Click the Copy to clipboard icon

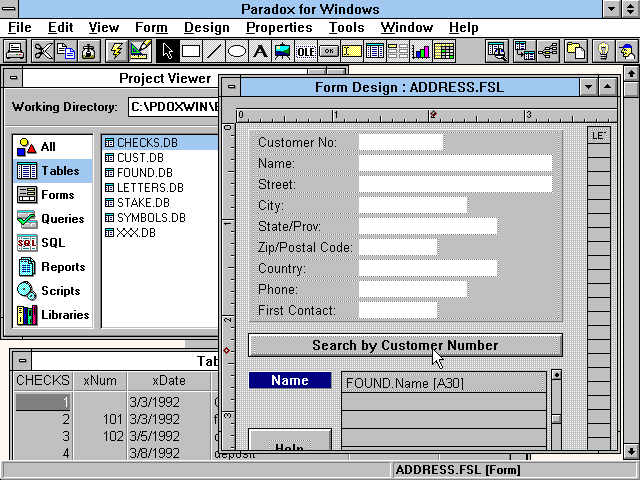tap(66, 51)
